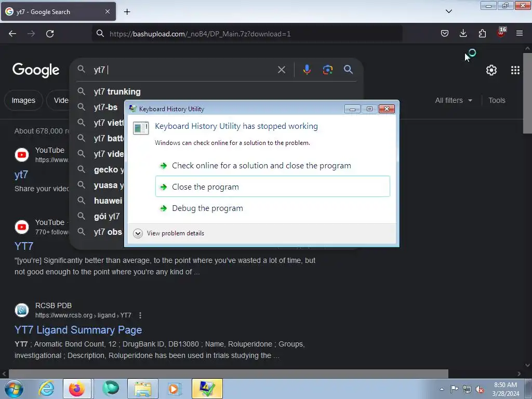Open YT7 Ligand Summary Page link
Image resolution: width=532 pixels, height=399 pixels.
coord(78,330)
